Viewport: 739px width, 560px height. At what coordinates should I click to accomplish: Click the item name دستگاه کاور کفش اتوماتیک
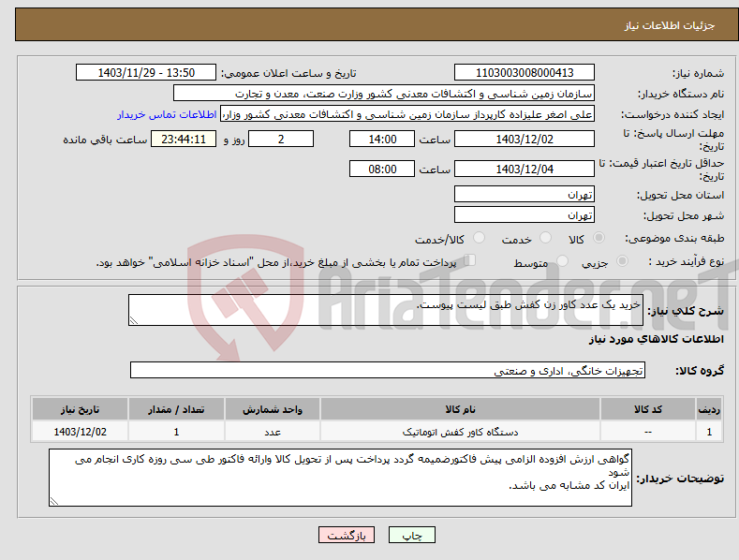pyautogui.click(x=460, y=432)
